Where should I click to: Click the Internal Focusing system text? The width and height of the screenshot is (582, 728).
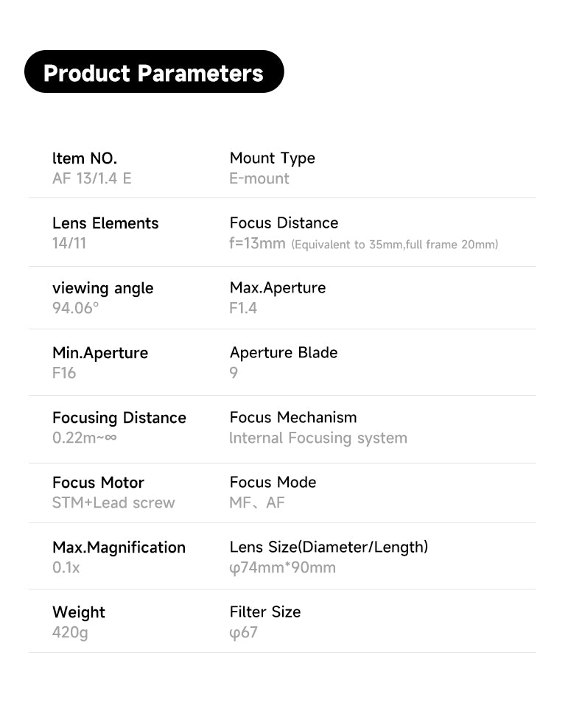[x=318, y=438]
